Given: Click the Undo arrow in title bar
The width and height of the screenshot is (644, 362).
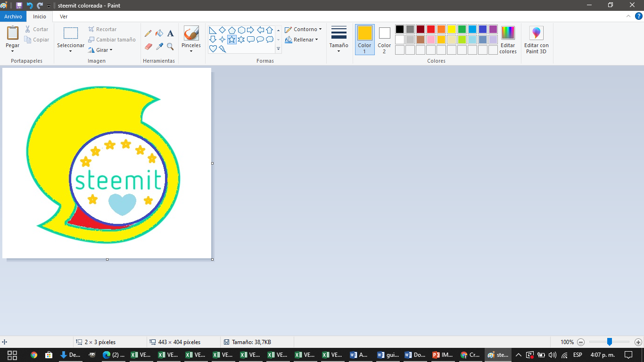Looking at the screenshot, I should pos(30,6).
